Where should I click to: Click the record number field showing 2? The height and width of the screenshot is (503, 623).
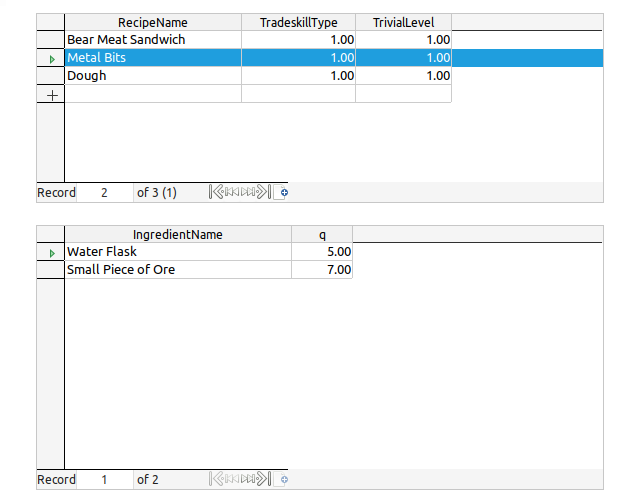[x=104, y=193]
